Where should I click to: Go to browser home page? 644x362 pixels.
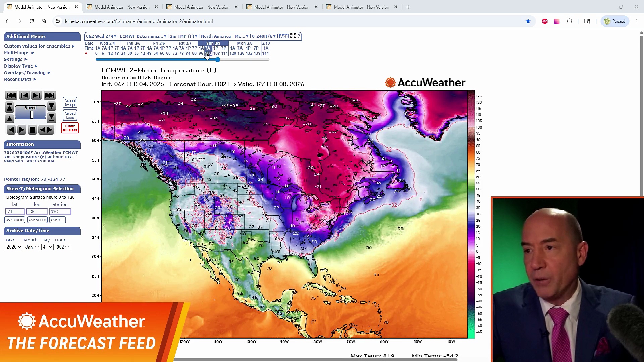pyautogui.click(x=44, y=21)
